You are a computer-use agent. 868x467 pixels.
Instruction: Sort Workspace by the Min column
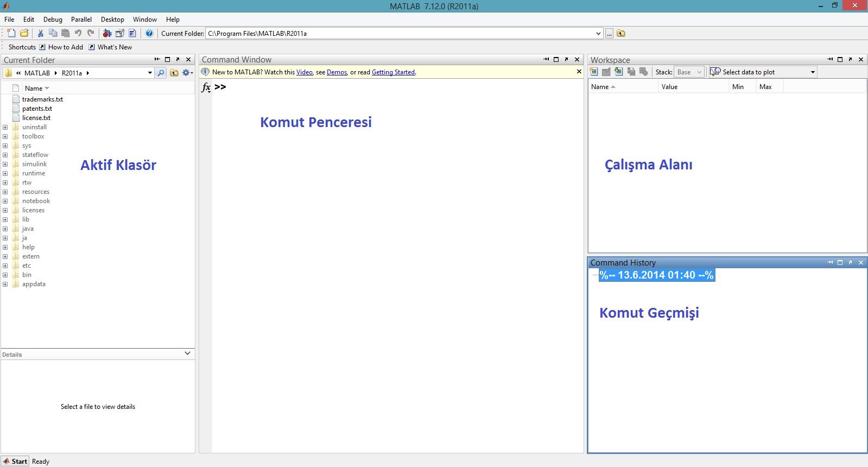click(x=742, y=87)
